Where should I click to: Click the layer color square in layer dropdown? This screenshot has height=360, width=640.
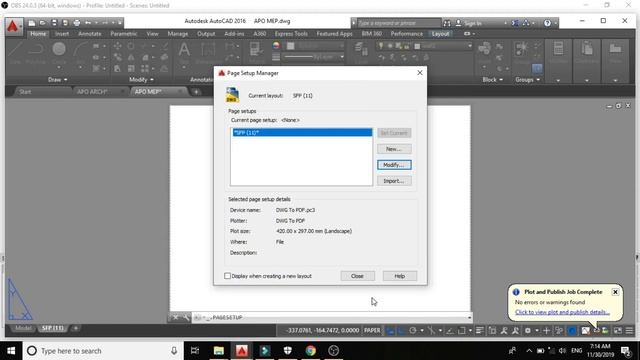tap(417, 46)
